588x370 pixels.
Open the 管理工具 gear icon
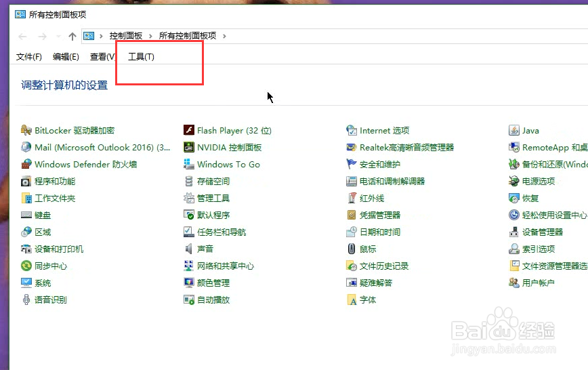click(x=188, y=198)
